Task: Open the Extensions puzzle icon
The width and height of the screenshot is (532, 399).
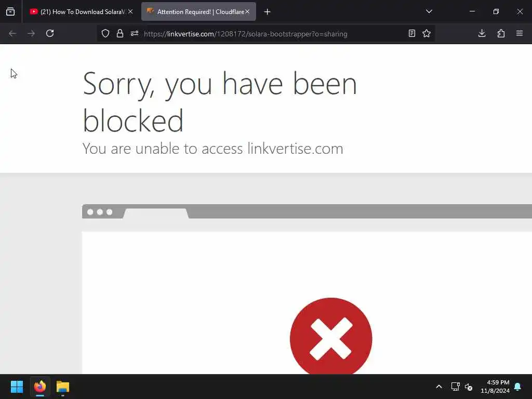Action: coord(501,33)
